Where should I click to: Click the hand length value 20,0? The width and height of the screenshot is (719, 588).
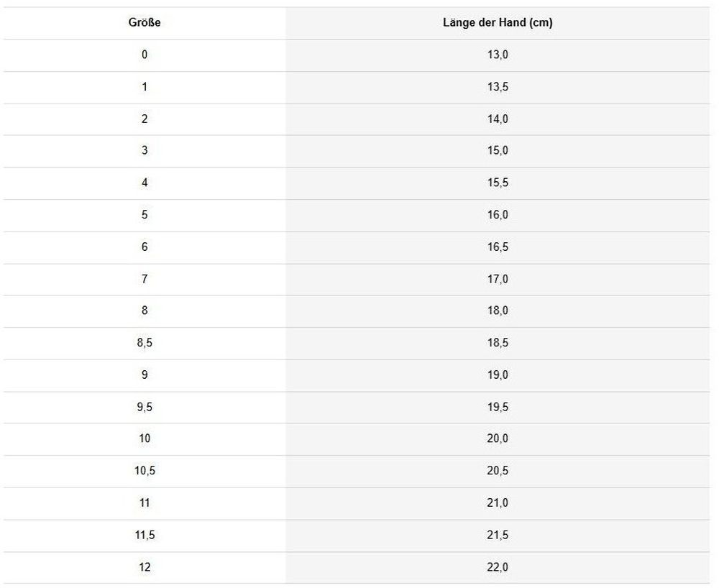(498, 439)
